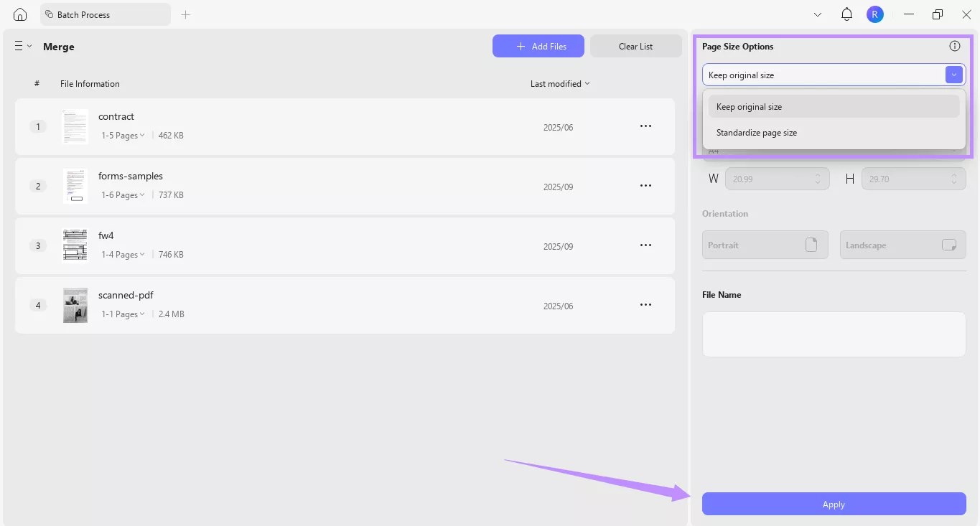Increase the width value stepper
The width and height of the screenshot is (980, 526).
pyautogui.click(x=817, y=175)
